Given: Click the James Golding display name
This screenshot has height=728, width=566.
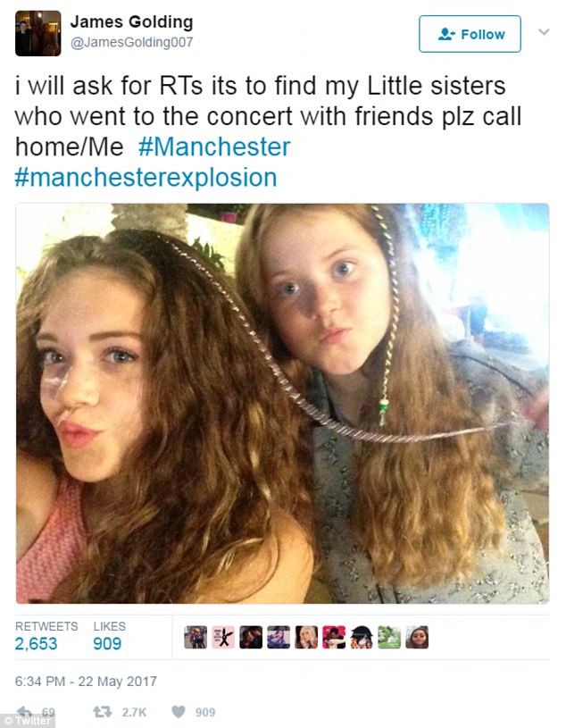Looking at the screenshot, I should pos(131,21).
